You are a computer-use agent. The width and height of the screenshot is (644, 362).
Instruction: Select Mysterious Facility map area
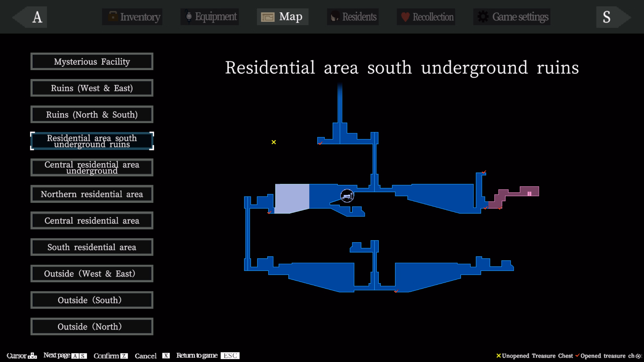92,62
